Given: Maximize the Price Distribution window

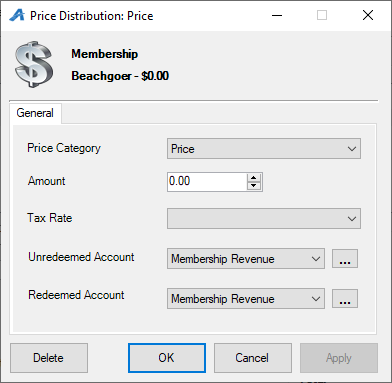Looking at the screenshot, I should click(322, 15).
